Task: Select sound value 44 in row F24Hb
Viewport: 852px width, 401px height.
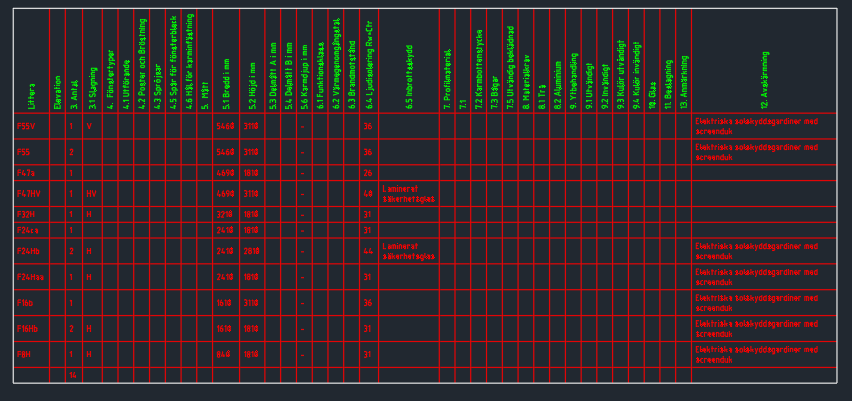Action: 368,251
